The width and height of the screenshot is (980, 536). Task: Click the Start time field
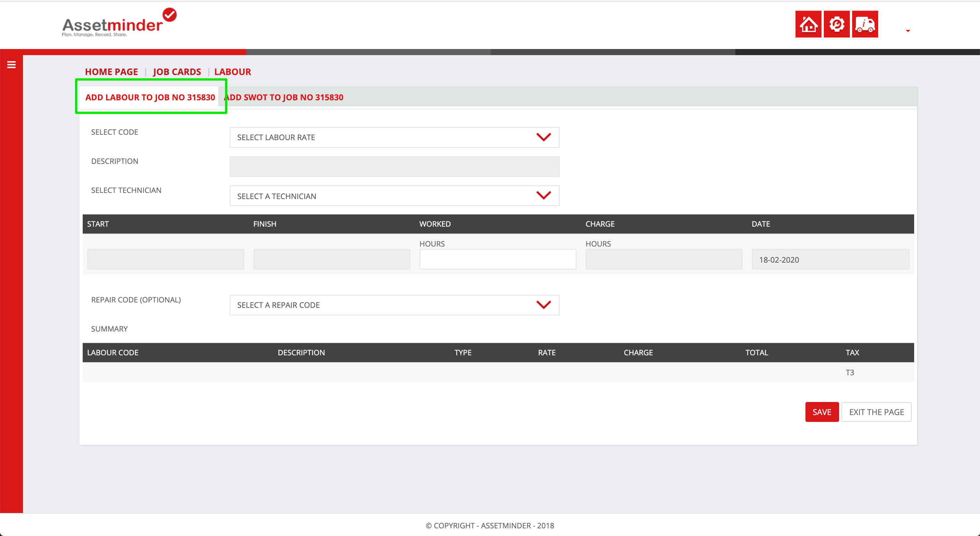coord(165,260)
